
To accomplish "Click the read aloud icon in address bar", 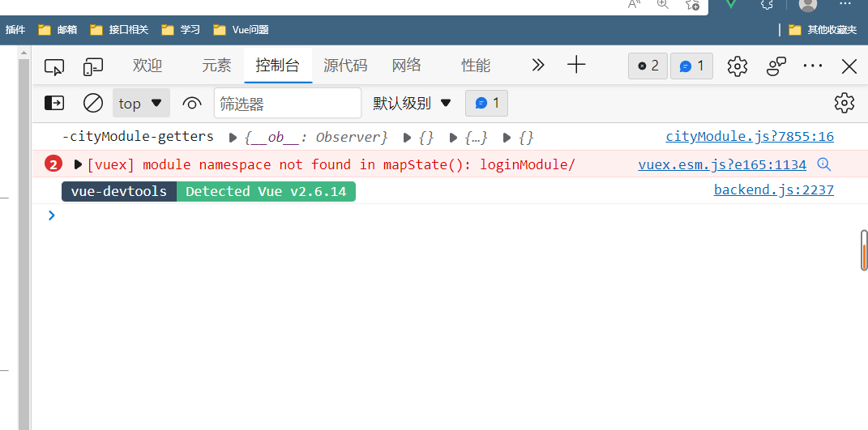I will (634, 4).
